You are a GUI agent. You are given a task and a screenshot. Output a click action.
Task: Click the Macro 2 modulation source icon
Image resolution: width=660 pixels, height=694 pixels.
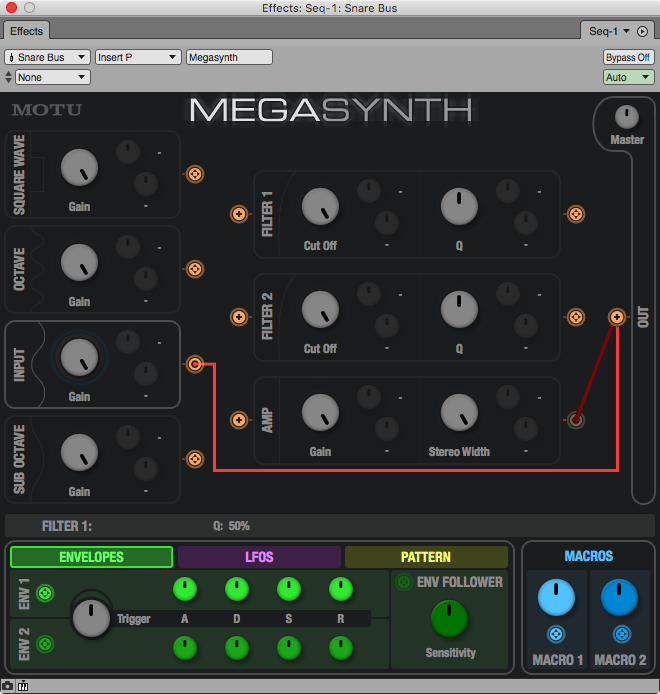[621, 634]
